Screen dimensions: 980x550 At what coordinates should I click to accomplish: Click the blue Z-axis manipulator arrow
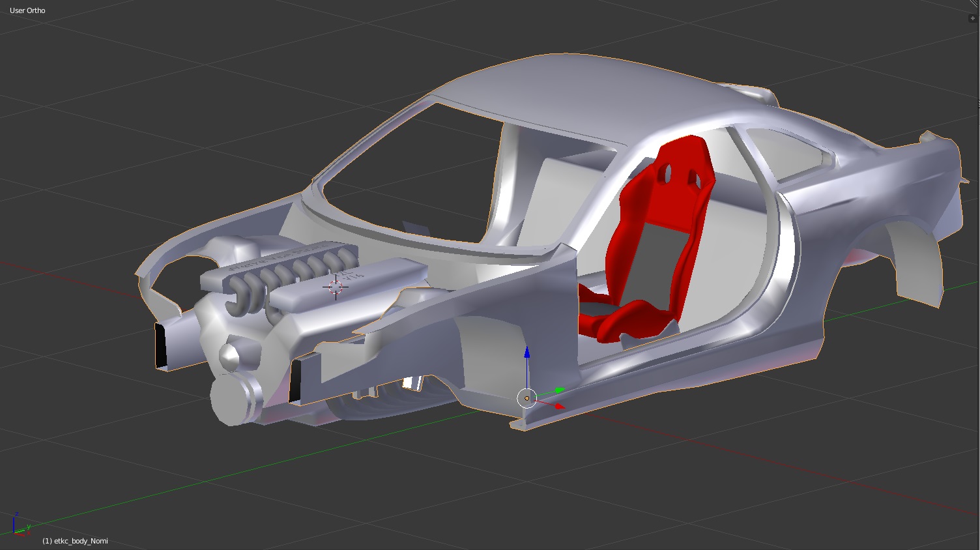[x=526, y=354]
